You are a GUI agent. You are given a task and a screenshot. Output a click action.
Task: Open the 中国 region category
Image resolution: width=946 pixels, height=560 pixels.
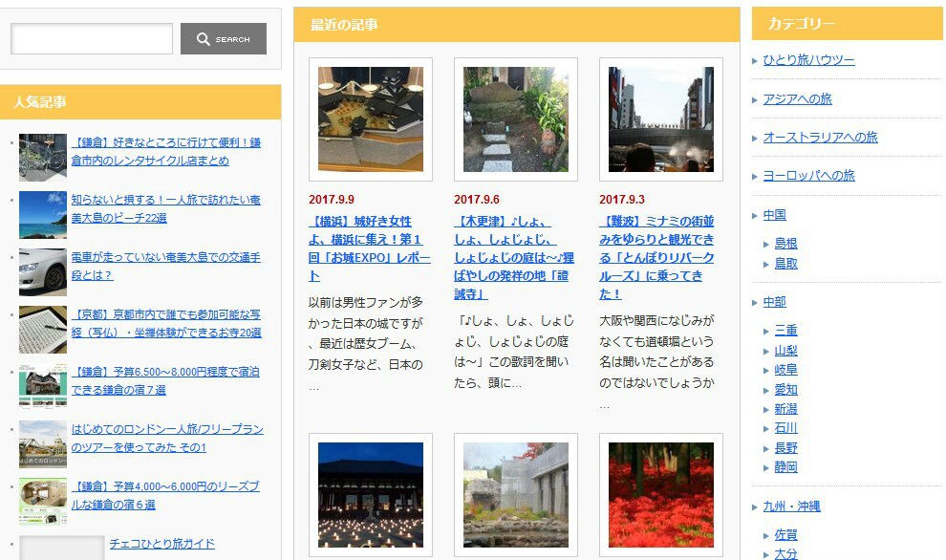click(774, 215)
